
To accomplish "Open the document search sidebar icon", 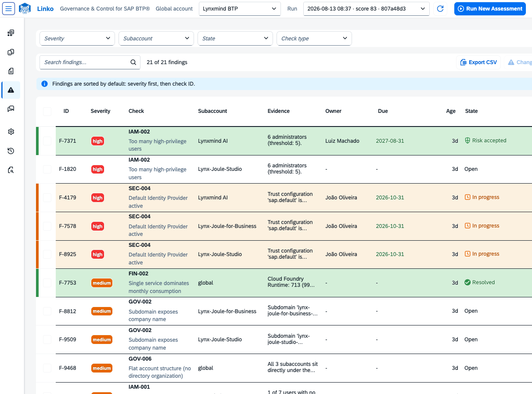I will click(x=11, y=170).
